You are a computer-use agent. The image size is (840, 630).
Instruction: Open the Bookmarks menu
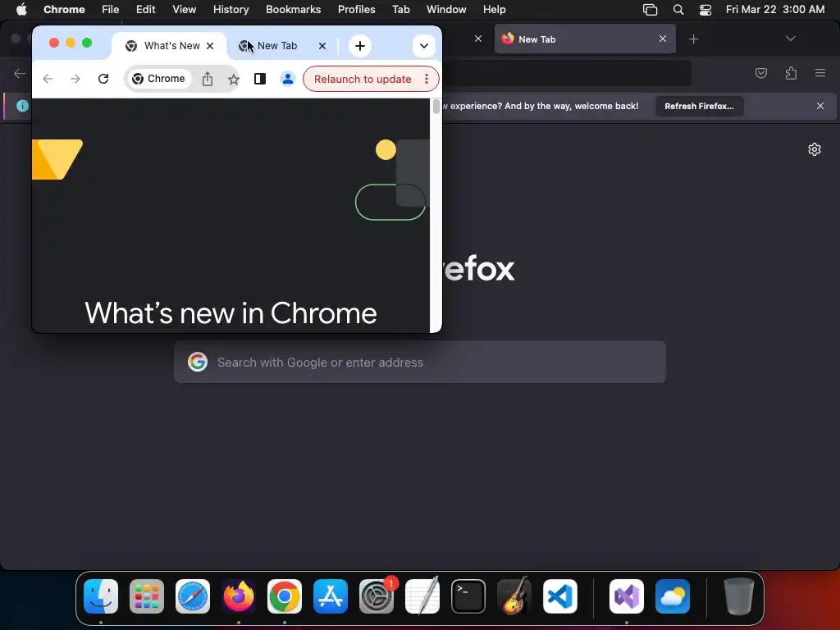[x=294, y=10]
